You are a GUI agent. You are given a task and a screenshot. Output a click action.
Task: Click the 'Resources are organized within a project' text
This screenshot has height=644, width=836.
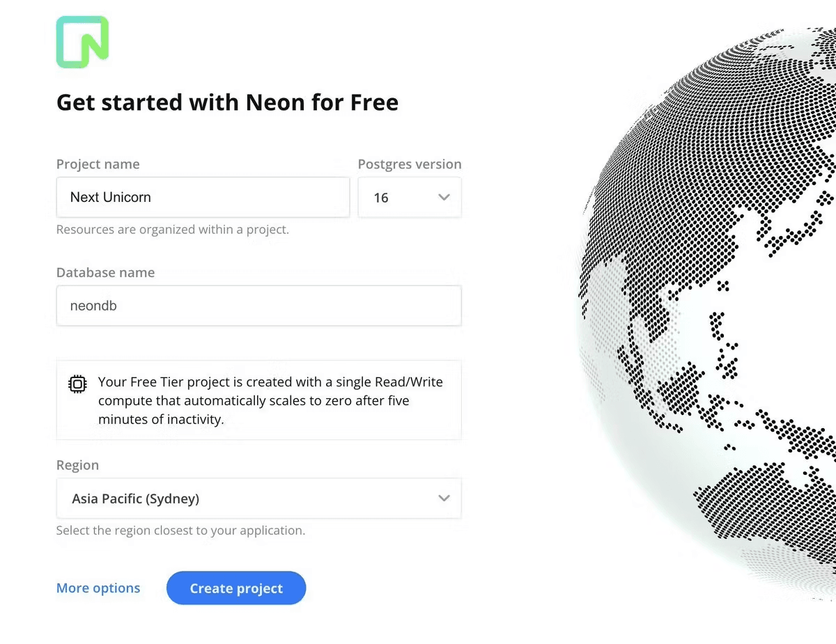tap(172, 229)
